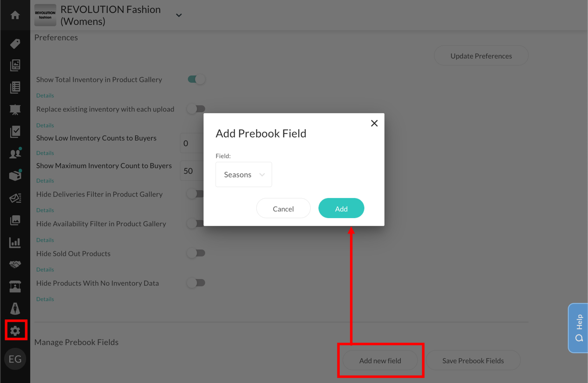Click the home icon in sidebar
Screen dimensions: 588x383
[15, 15]
